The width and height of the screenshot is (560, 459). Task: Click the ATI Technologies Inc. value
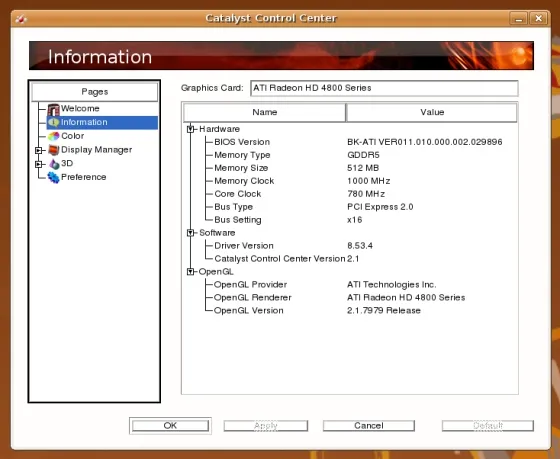[391, 285]
